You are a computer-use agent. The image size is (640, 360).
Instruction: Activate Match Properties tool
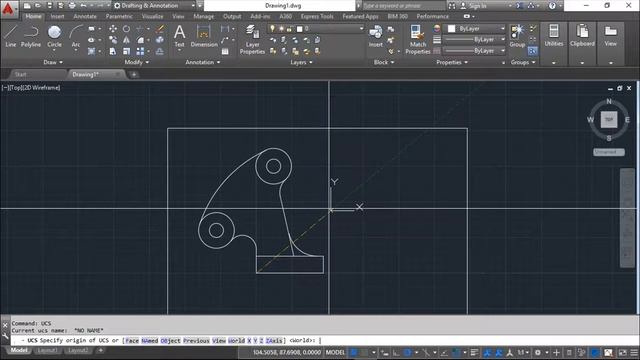(x=418, y=39)
